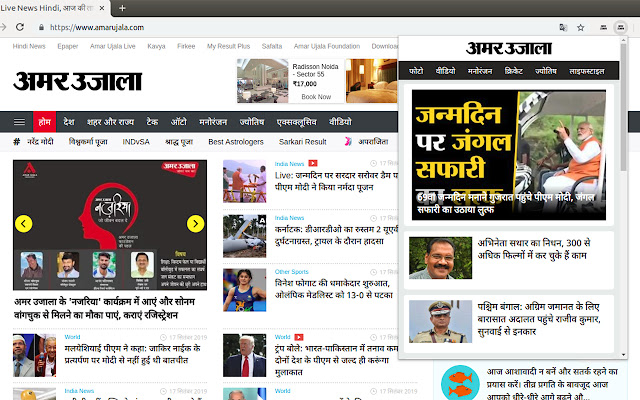
Task: Reload the page with the refresh icon
Action: 20,27
